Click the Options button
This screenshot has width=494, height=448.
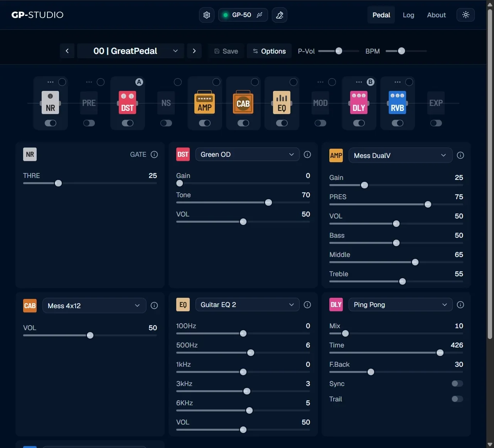pos(269,51)
